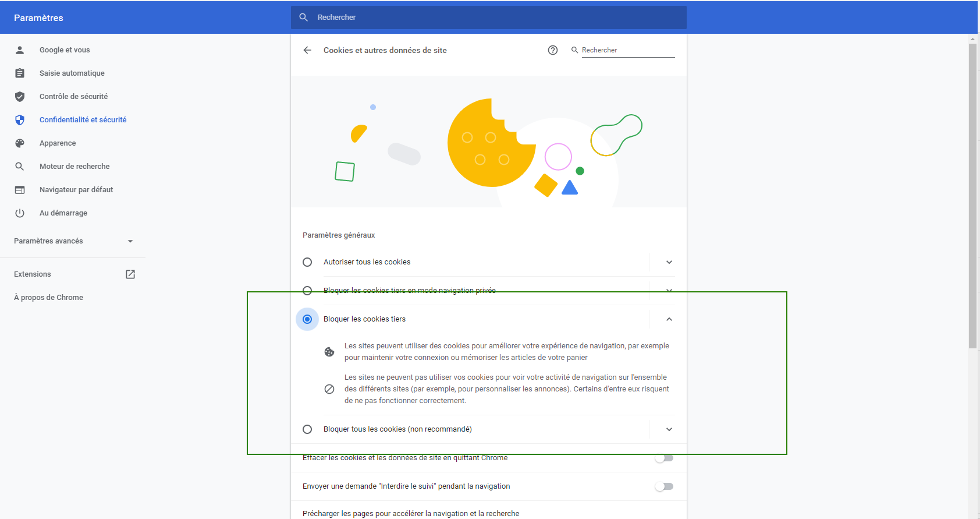Click the palette icon for Apparence

(x=20, y=143)
